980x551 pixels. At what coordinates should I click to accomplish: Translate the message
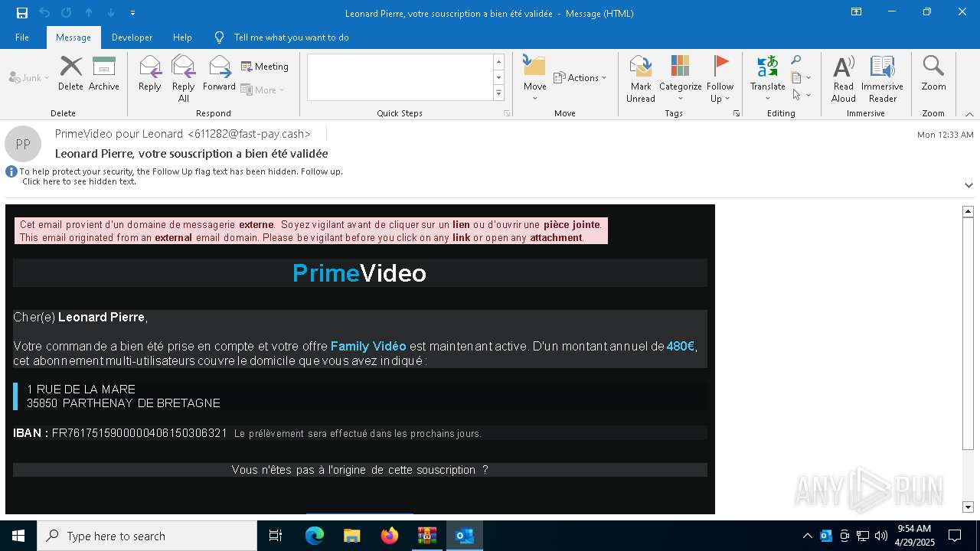pyautogui.click(x=768, y=78)
